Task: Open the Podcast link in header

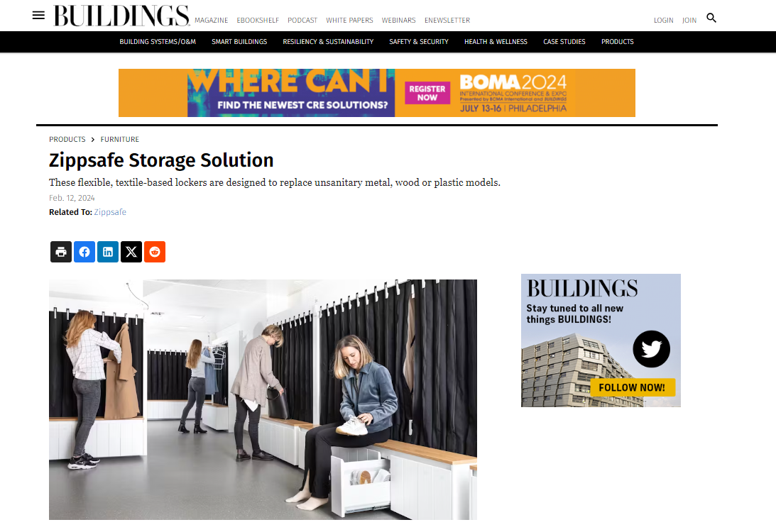Action: tap(302, 21)
